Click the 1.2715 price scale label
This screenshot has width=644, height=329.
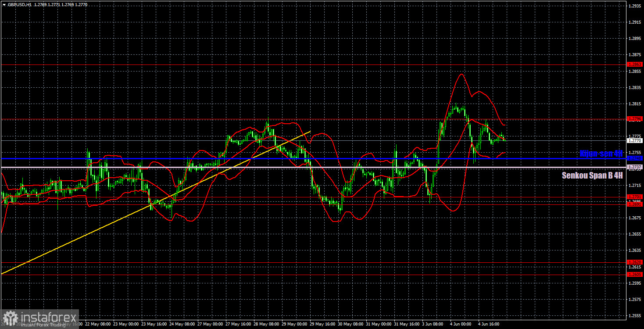click(635, 185)
